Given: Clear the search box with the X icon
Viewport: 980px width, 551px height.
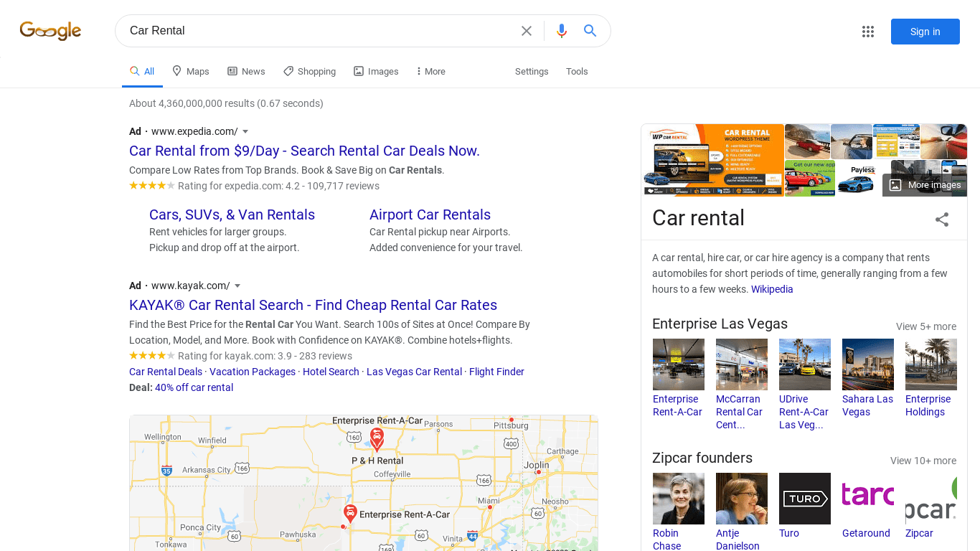Looking at the screenshot, I should click(x=527, y=31).
